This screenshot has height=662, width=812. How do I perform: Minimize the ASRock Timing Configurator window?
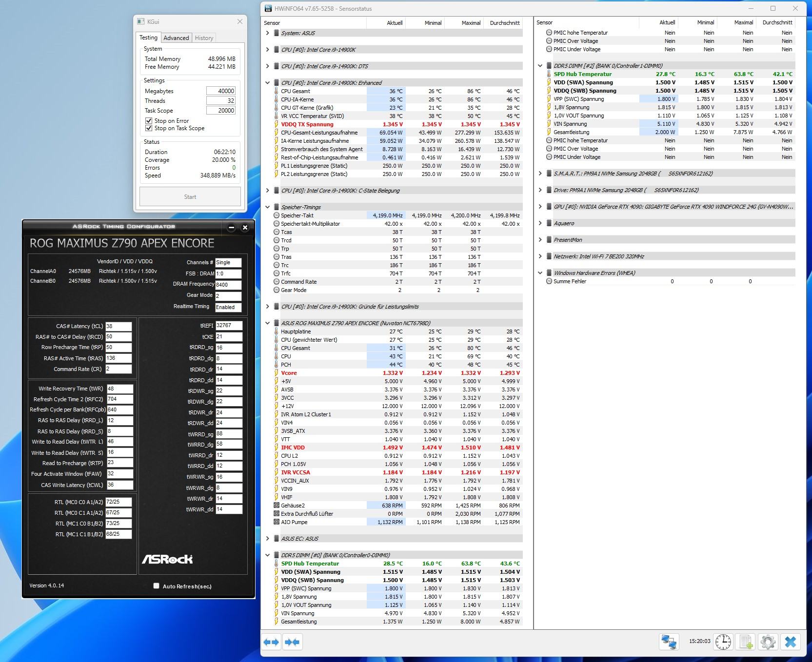(x=231, y=228)
